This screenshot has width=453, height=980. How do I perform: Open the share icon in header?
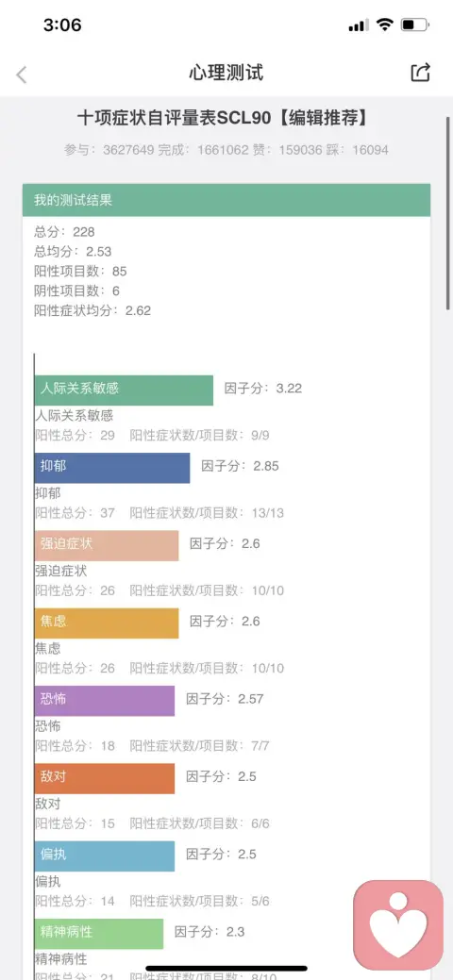point(421,73)
